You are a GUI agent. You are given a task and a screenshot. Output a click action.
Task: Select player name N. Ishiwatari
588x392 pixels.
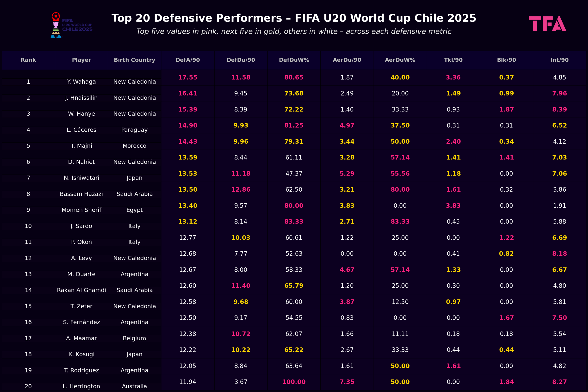click(x=82, y=178)
